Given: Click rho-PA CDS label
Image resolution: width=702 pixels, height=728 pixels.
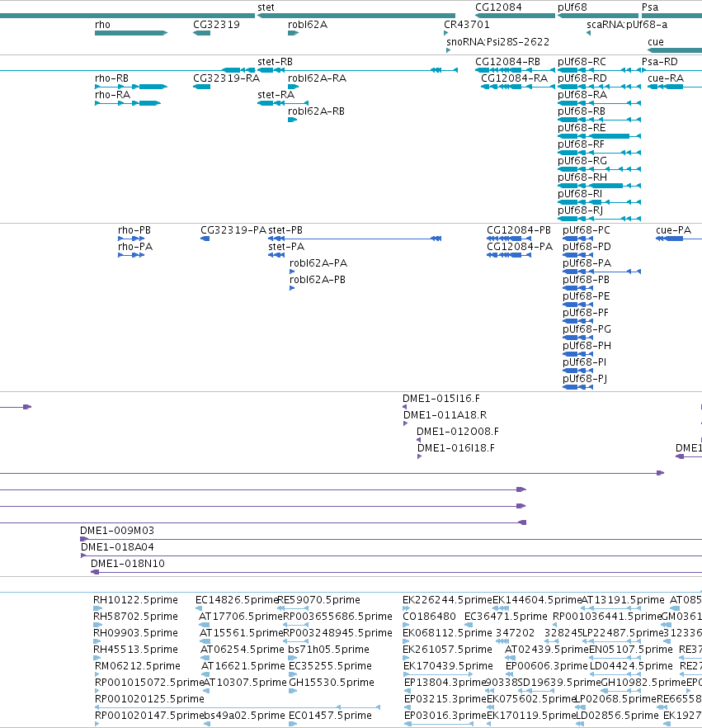Looking at the screenshot, I should click(x=135, y=247).
